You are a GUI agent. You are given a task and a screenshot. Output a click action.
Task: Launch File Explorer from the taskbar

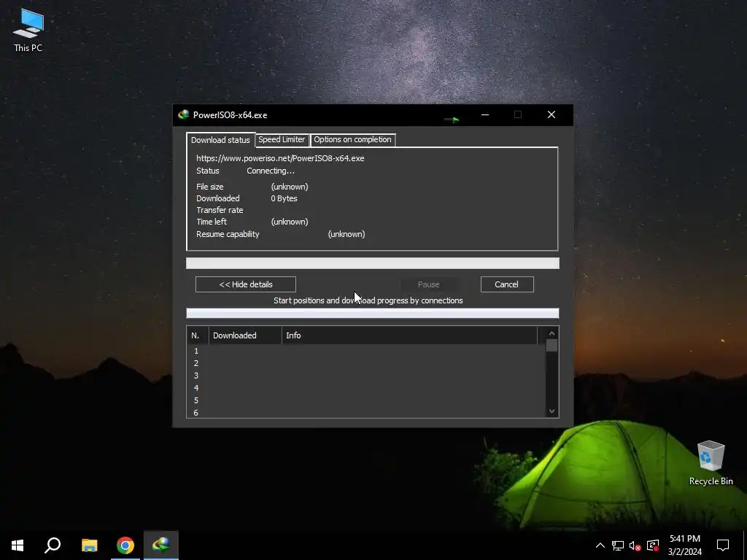89,545
